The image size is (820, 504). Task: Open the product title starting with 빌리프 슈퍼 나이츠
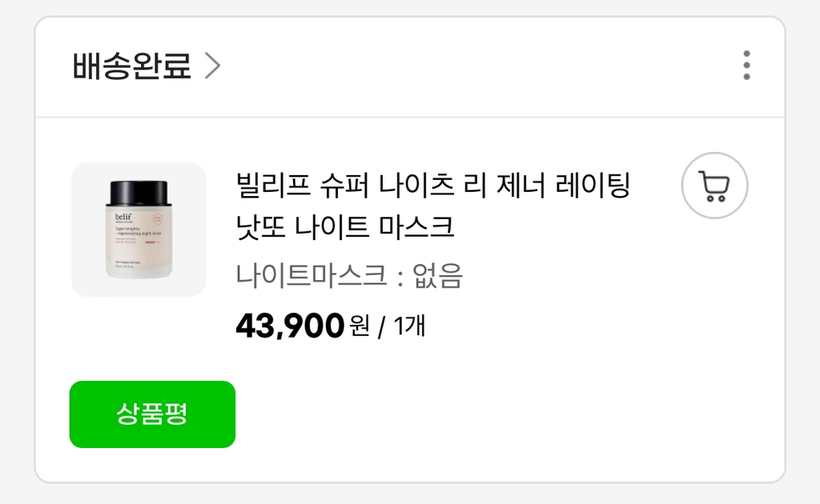pyautogui.click(x=433, y=186)
